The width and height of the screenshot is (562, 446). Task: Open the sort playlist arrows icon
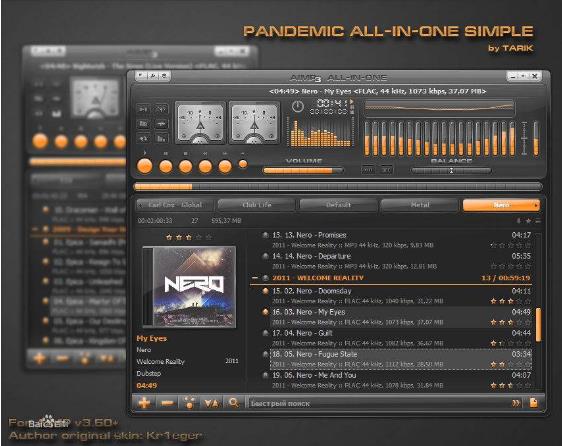[x=211, y=403]
